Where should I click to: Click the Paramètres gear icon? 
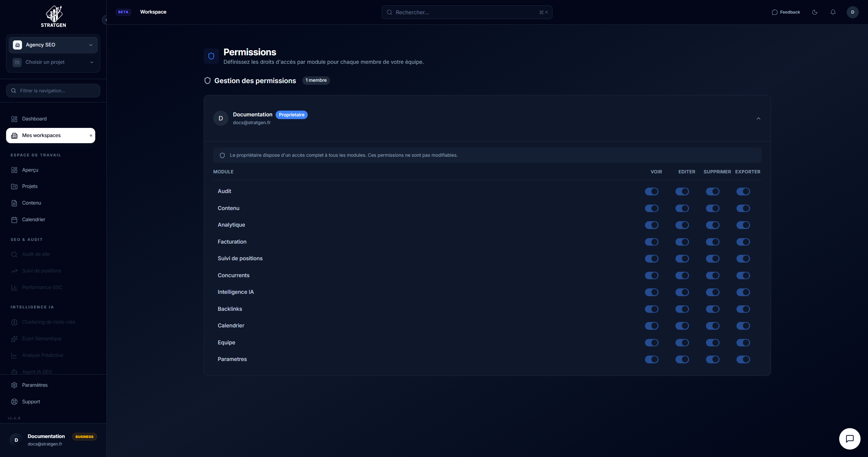tap(14, 385)
